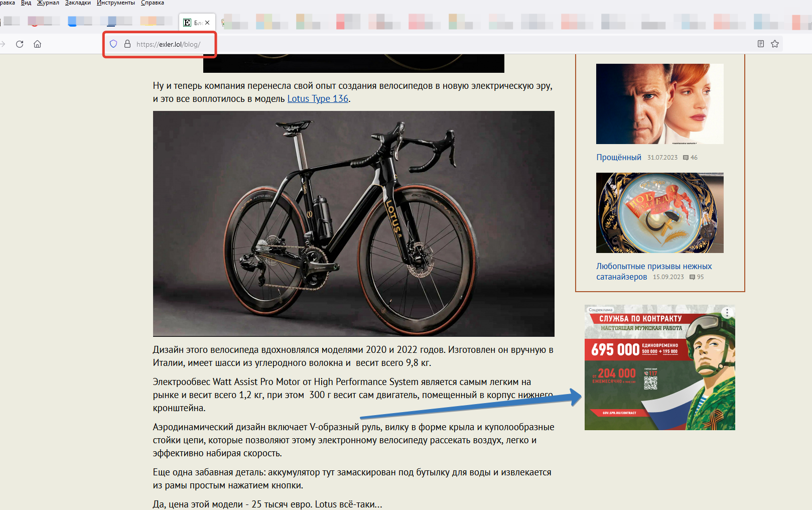Click the comments icon showing 95

pos(692,277)
